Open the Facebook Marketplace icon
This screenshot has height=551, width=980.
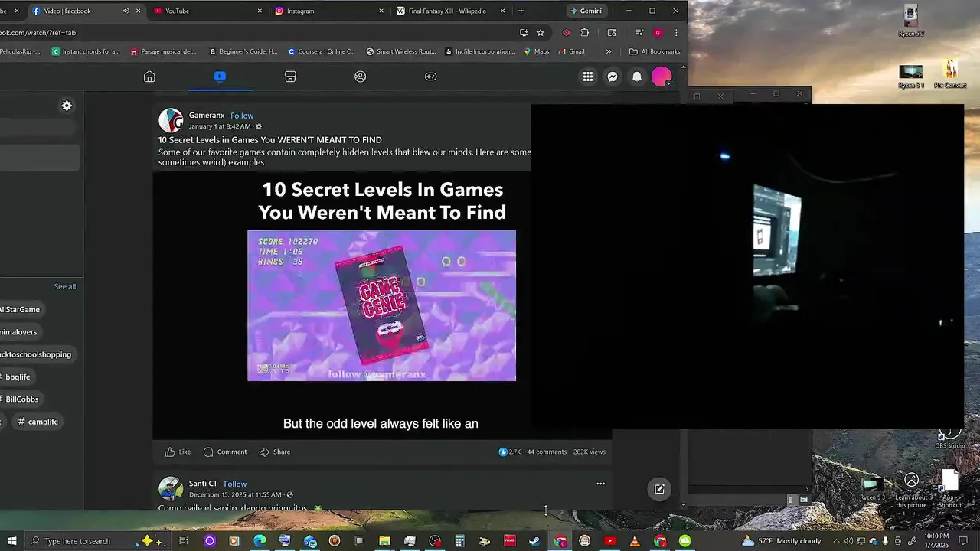(290, 77)
